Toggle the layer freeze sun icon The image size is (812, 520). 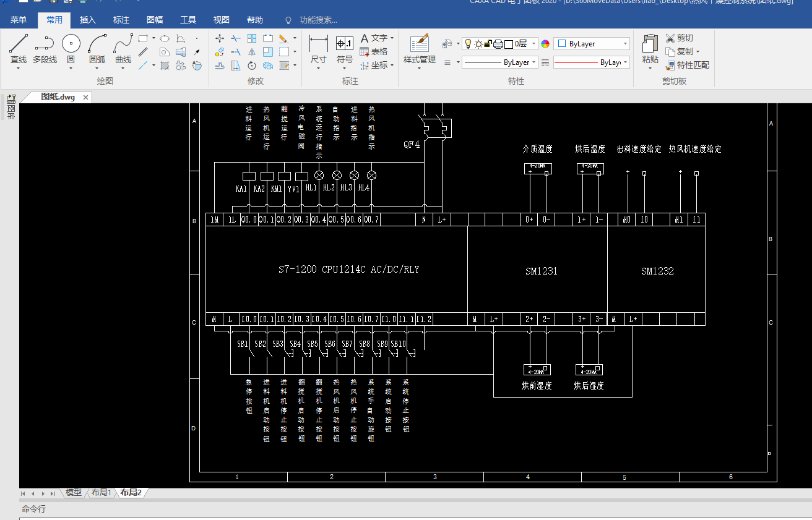[x=478, y=44]
